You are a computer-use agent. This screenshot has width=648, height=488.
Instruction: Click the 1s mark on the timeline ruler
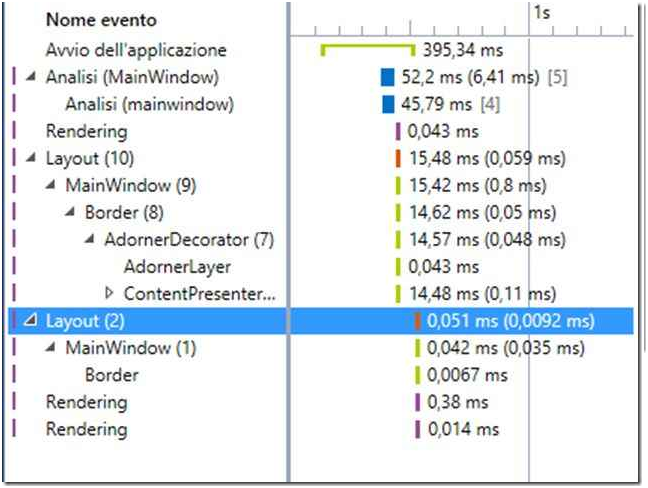542,13
